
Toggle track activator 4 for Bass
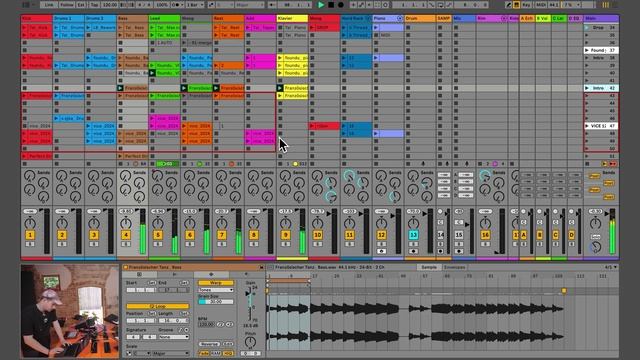point(126,235)
